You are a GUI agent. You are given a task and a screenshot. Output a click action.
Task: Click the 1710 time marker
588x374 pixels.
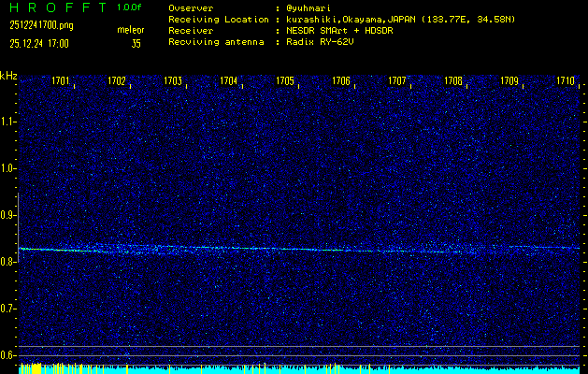[x=565, y=81]
